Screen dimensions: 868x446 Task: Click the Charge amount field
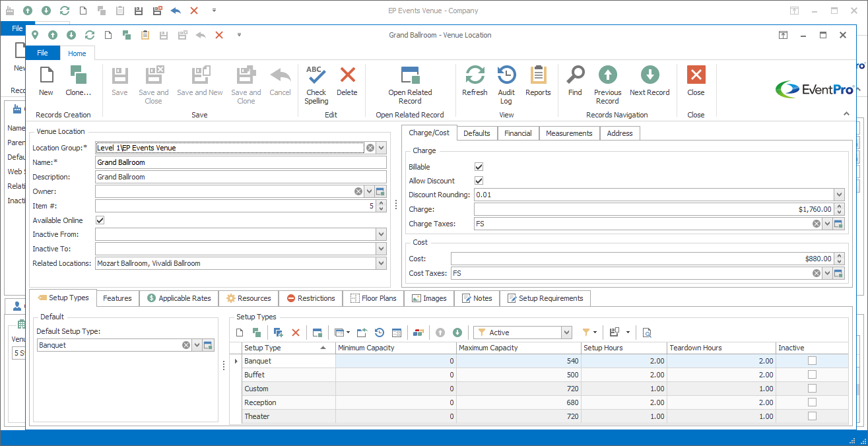(x=653, y=209)
